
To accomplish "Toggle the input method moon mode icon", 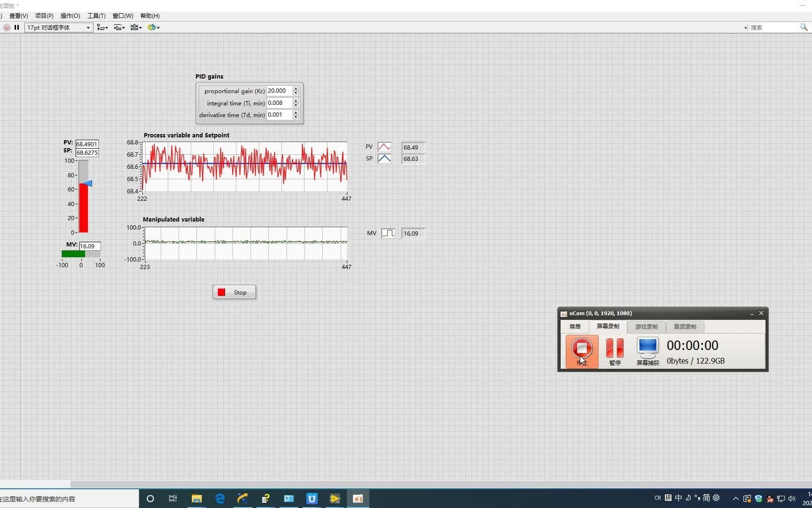I will pos(687,498).
